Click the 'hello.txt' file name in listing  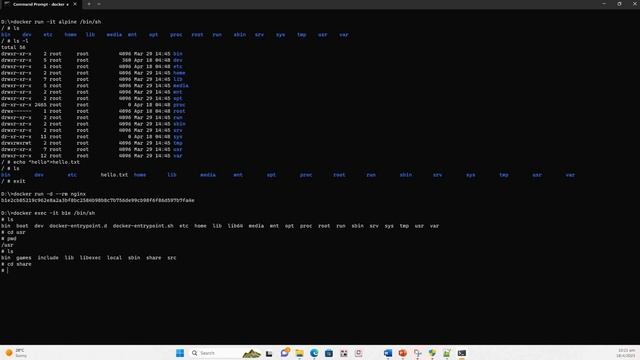coord(114,175)
